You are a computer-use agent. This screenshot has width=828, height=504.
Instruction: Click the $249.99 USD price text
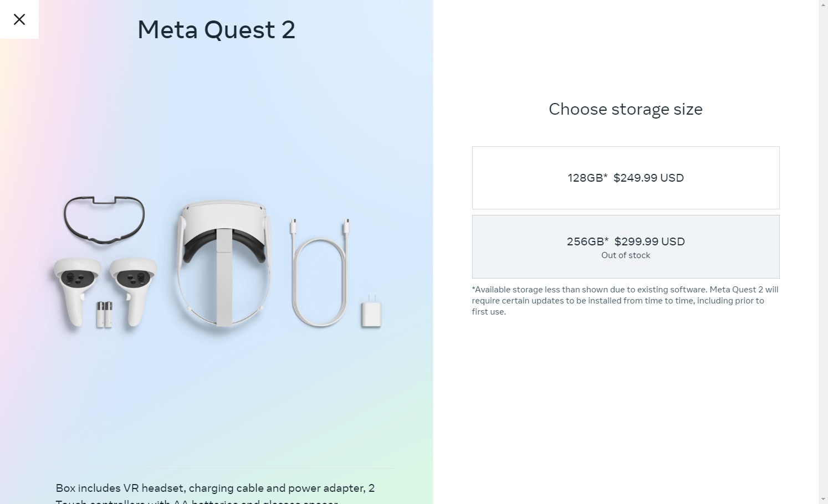click(648, 178)
